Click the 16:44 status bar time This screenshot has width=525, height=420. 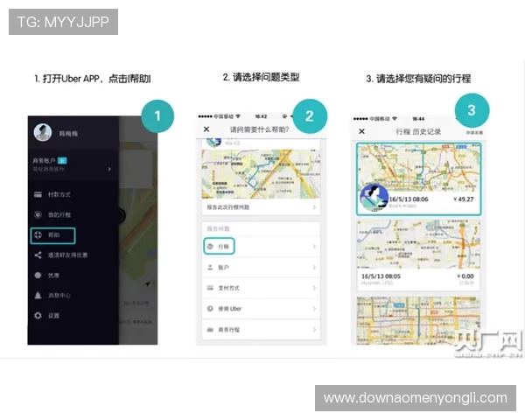coord(418,119)
